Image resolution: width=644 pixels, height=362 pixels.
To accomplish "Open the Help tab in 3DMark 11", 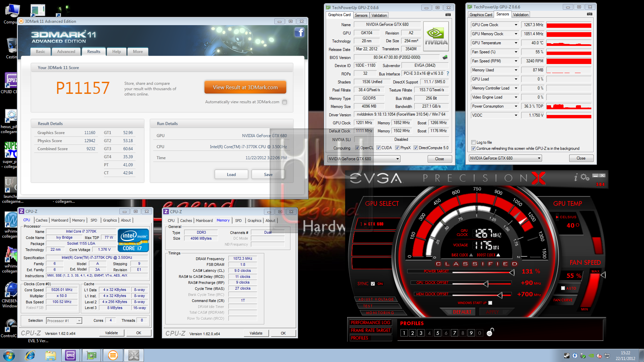I will tap(117, 52).
